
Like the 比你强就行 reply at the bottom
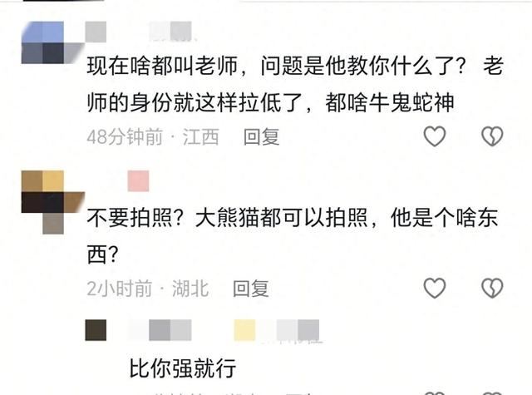point(435,393)
